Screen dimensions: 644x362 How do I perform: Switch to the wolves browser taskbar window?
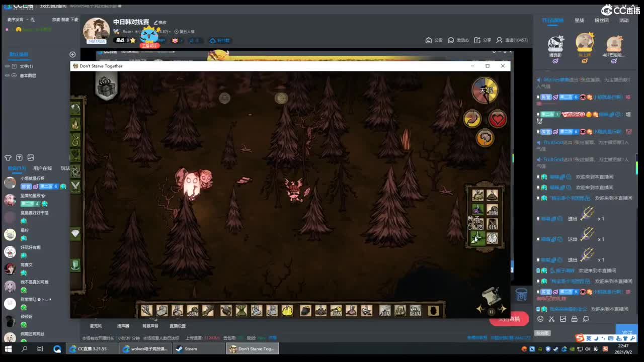point(146,348)
